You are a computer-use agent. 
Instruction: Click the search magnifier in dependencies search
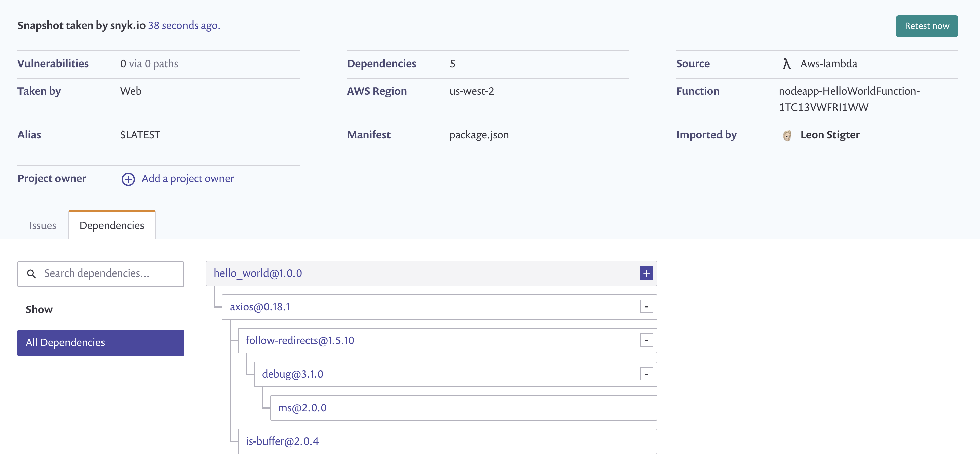tap(32, 273)
